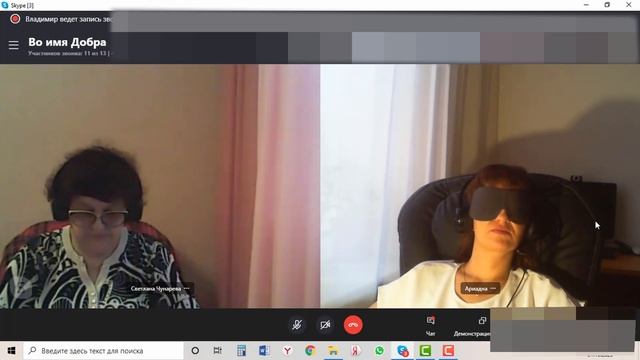Click the Светлана Чупарева name label
The width and height of the screenshot is (640, 360).
(x=156, y=289)
